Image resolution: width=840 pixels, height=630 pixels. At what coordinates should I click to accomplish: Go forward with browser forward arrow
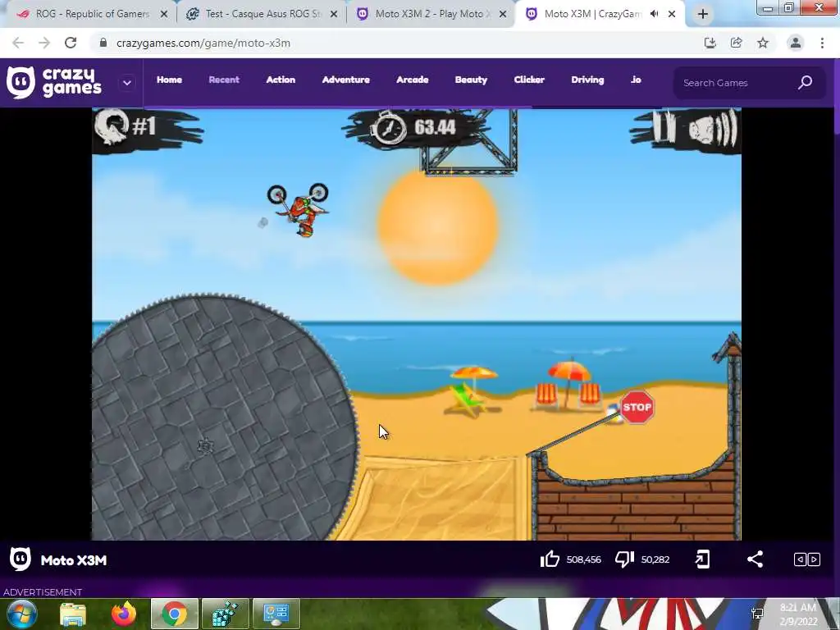tap(44, 43)
